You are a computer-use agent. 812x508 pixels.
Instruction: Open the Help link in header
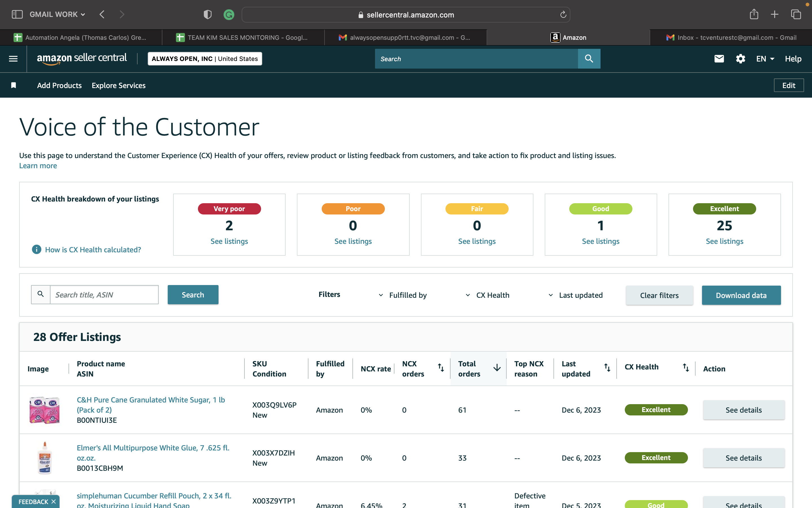(x=793, y=59)
